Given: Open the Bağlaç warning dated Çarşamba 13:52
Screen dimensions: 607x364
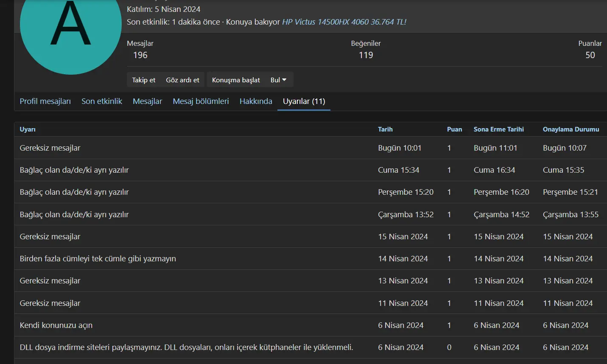Looking at the screenshot, I should [74, 215].
